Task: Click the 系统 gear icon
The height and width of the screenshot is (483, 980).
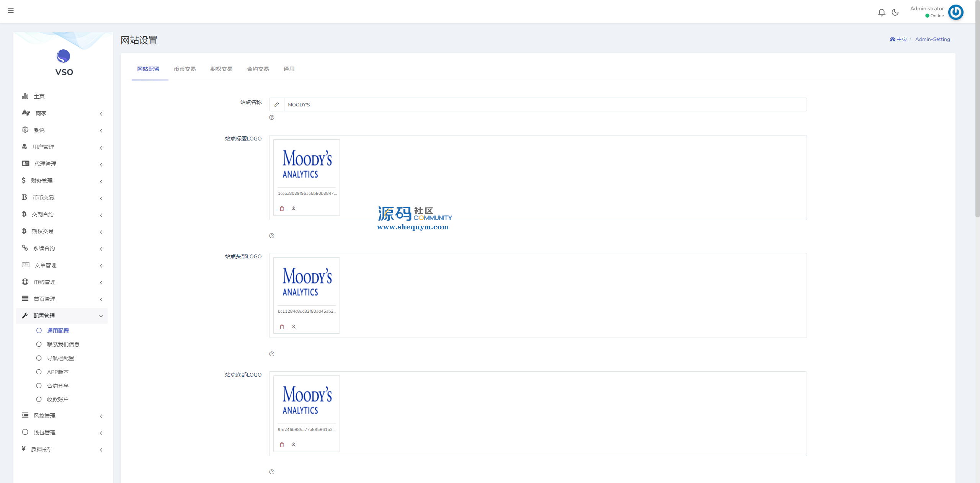Action: click(x=25, y=130)
